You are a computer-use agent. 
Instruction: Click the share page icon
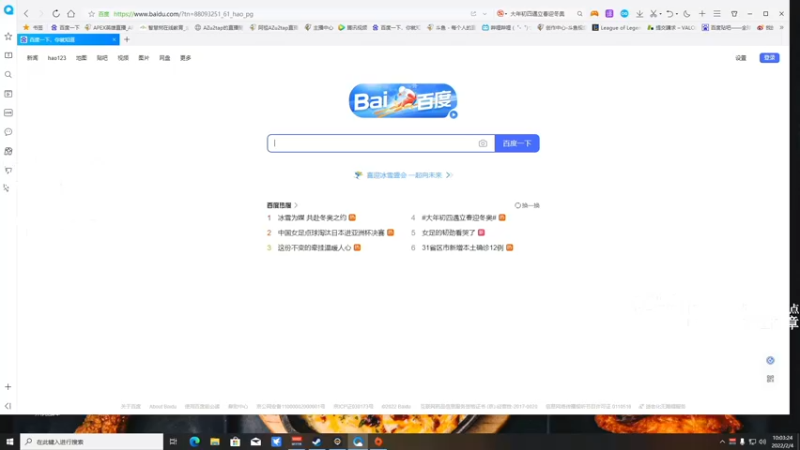click(473, 14)
